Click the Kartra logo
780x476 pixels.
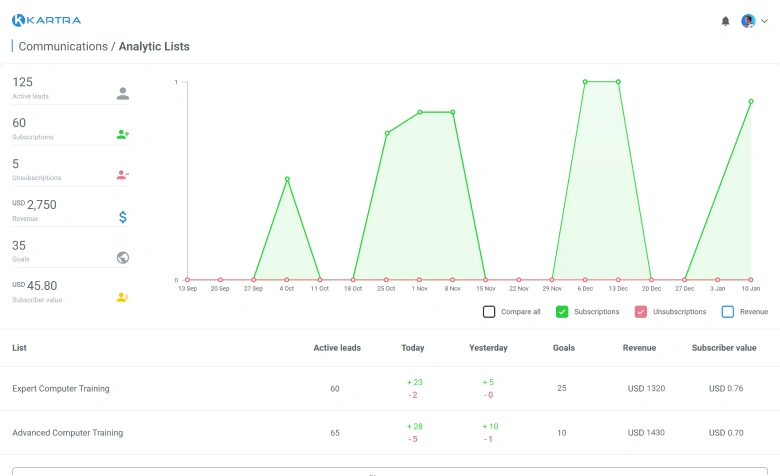(47, 20)
